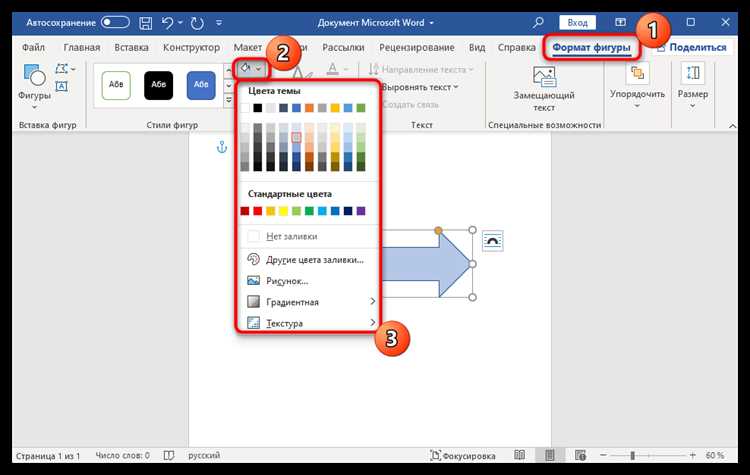Open the Фигуры shapes gallery

[34, 87]
